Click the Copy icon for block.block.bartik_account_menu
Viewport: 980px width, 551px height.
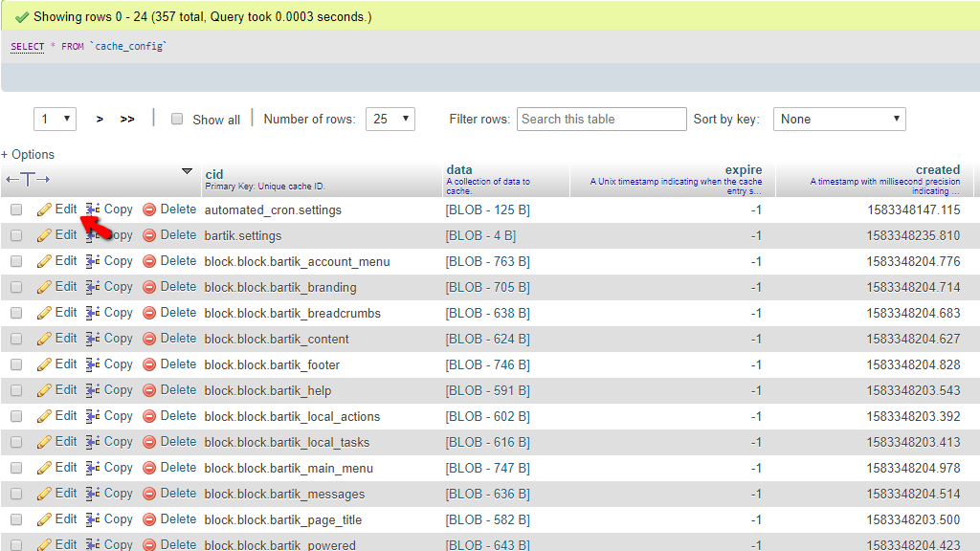pos(93,261)
